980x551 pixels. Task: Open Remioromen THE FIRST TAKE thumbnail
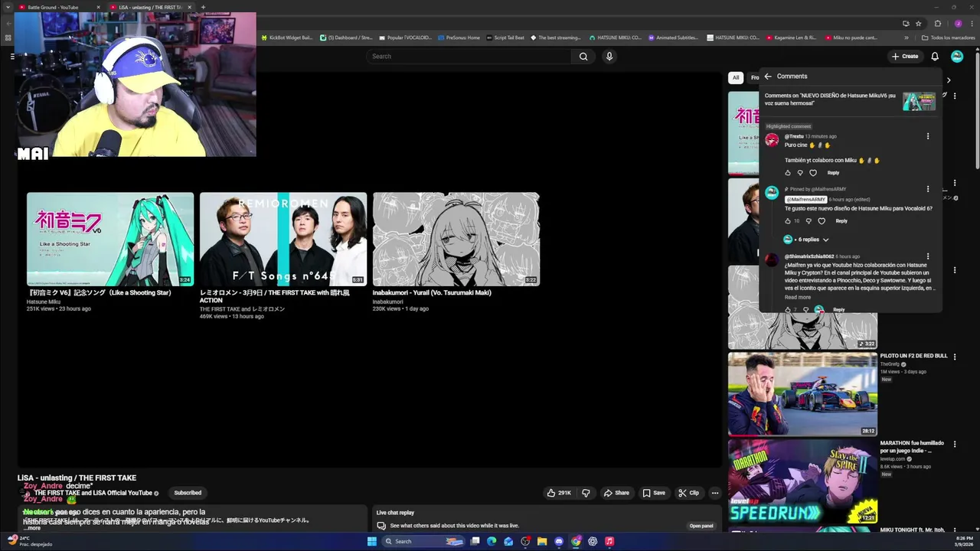click(283, 239)
